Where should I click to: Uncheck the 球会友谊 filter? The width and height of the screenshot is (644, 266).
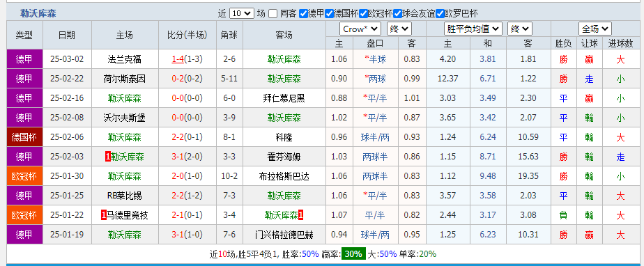pos(397,14)
